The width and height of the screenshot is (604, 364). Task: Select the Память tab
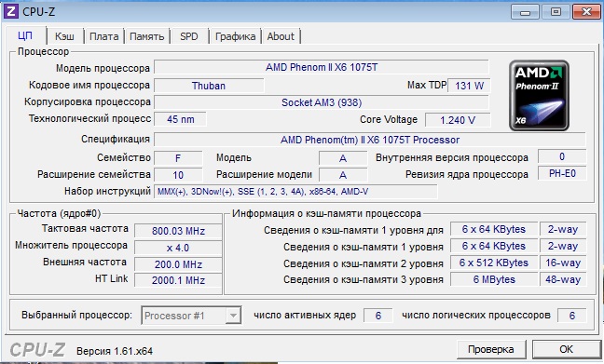pyautogui.click(x=146, y=36)
